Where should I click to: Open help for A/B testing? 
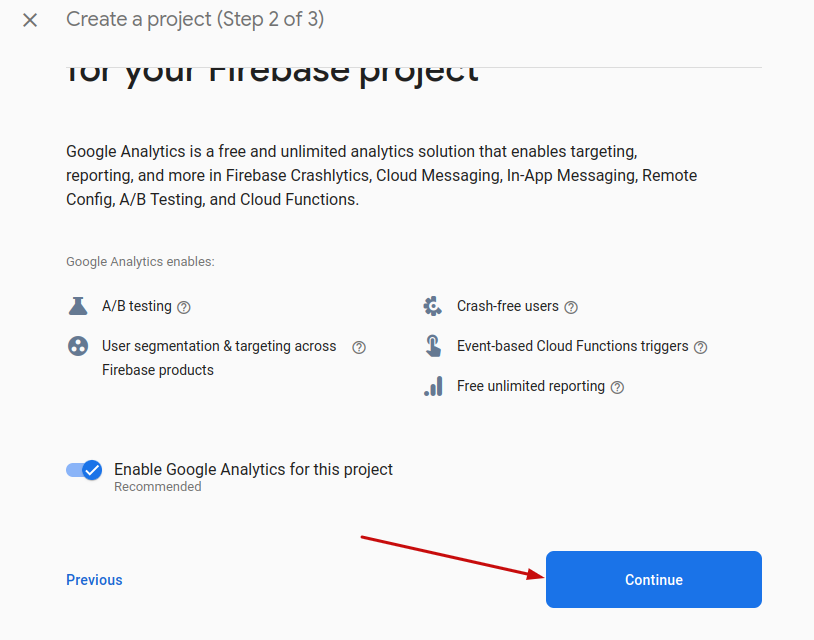(x=184, y=307)
